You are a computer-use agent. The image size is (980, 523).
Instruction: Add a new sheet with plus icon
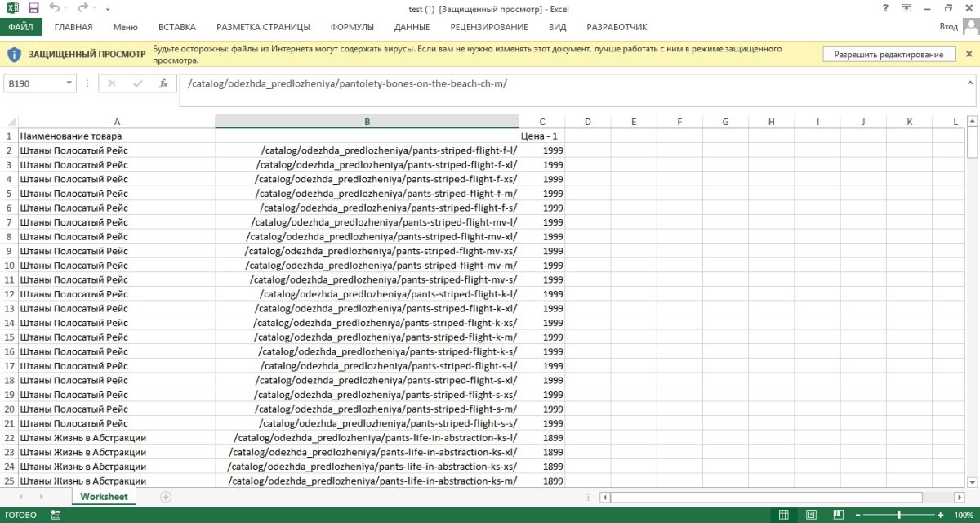166,497
